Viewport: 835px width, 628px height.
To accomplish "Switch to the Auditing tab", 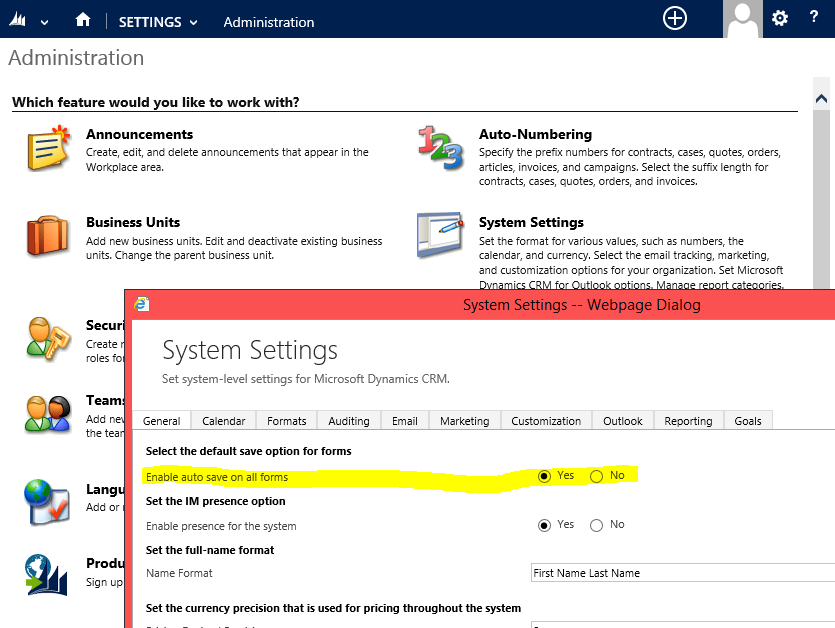I will click(349, 421).
